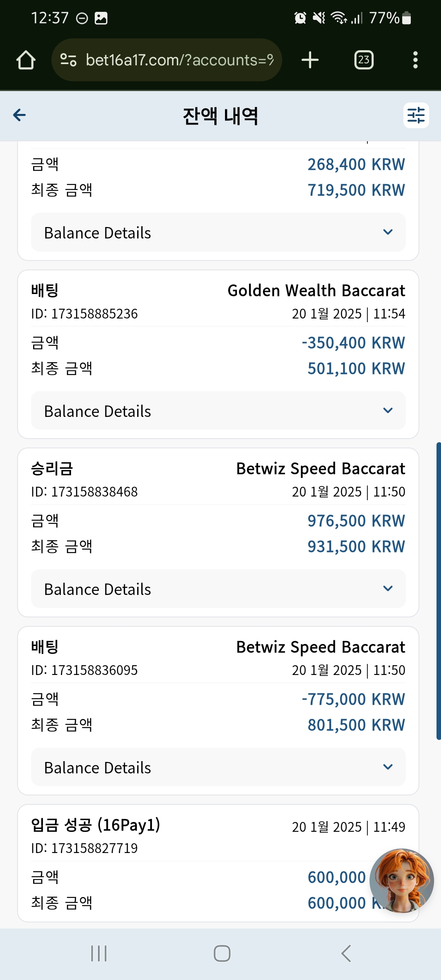
Task: Click the page scrollbar on the right edge
Action: (x=439, y=591)
